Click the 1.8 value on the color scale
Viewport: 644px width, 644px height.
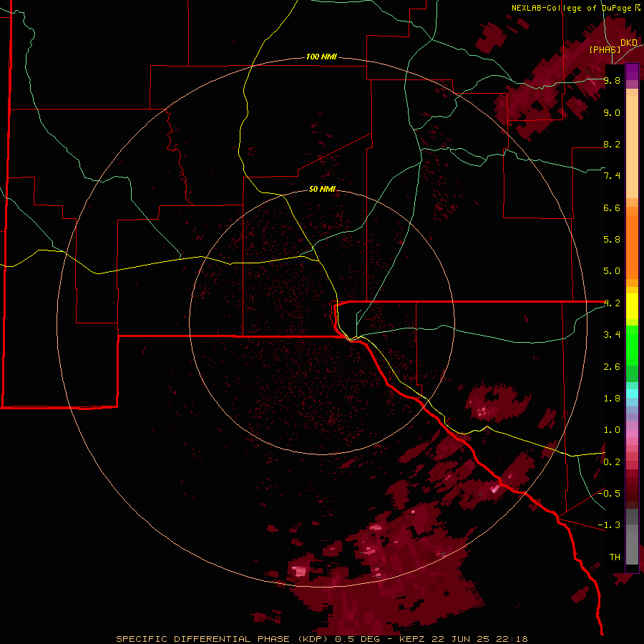coord(612,399)
